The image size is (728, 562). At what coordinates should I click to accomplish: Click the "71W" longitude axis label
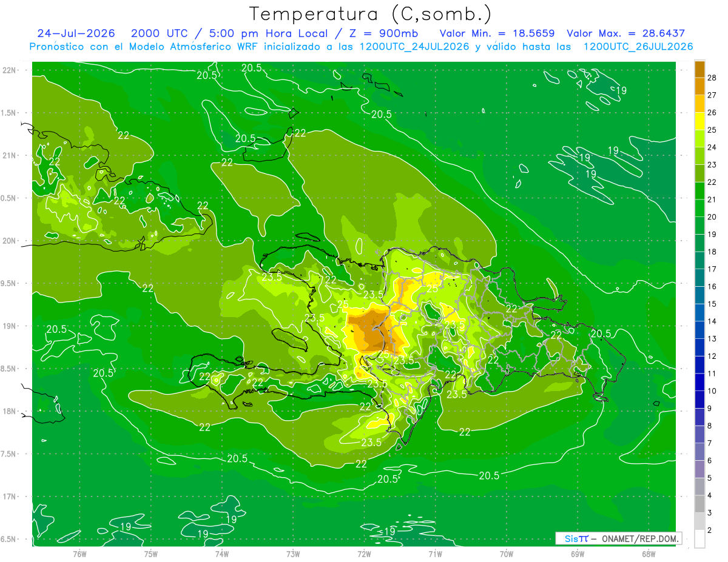coord(435,554)
